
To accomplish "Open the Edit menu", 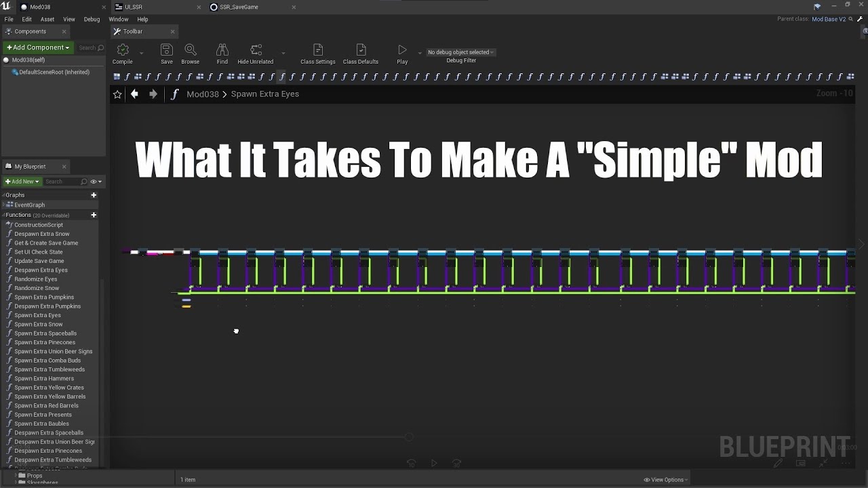I will tap(26, 19).
